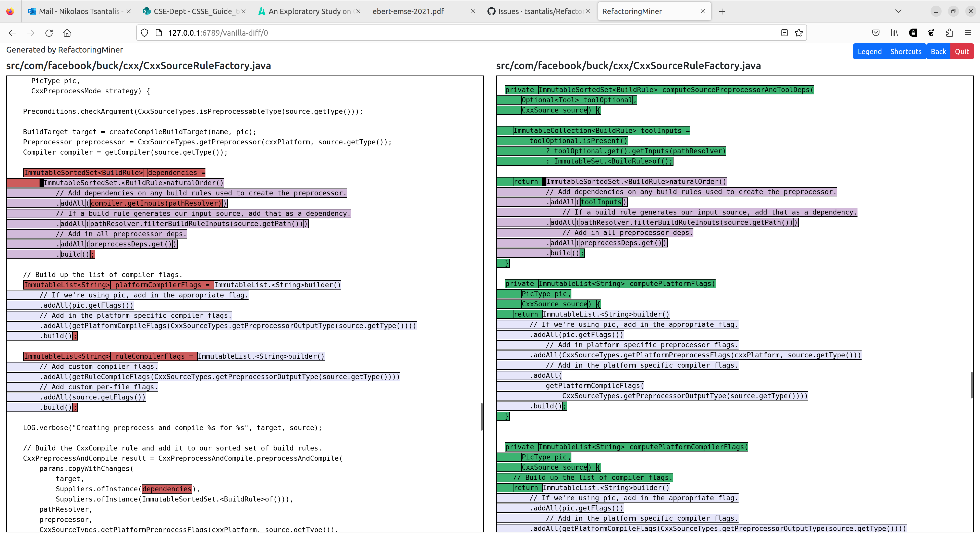980x551 pixels.
Task: Open the Firefox account icon
Action: click(913, 33)
